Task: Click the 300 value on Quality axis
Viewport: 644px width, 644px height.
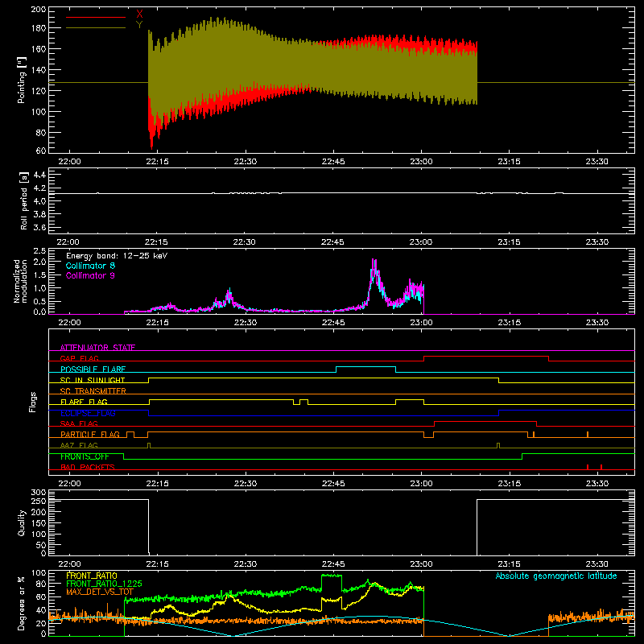Action: tap(39, 493)
